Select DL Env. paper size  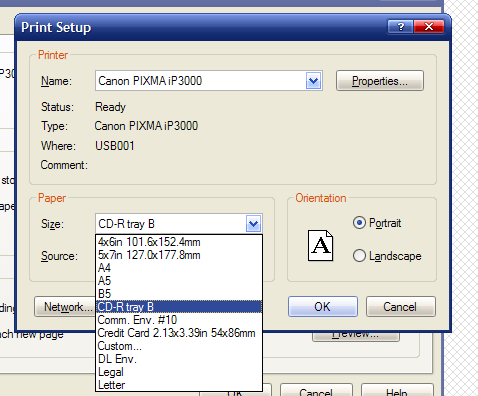(x=179, y=359)
